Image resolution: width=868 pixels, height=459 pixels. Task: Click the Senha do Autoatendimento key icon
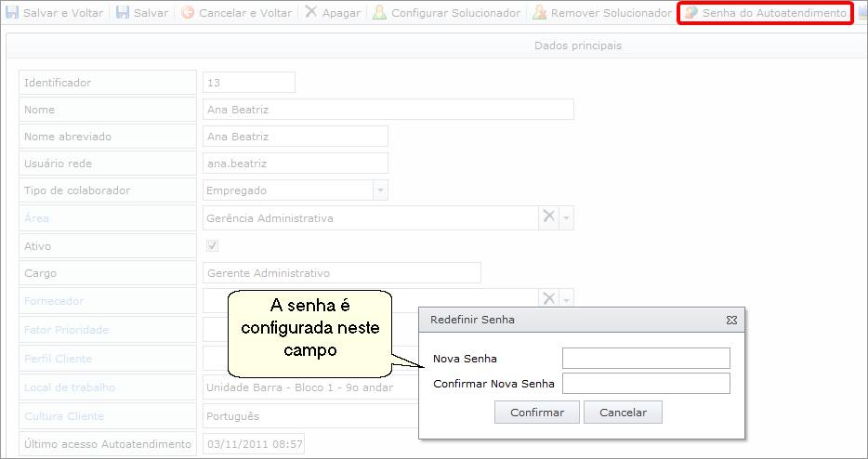click(x=690, y=12)
